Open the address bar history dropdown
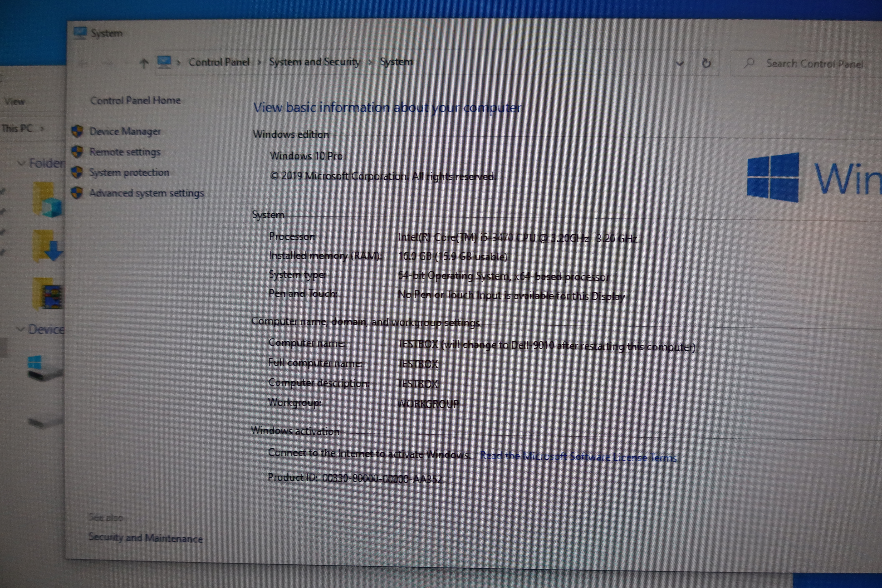882x588 pixels. click(x=680, y=63)
